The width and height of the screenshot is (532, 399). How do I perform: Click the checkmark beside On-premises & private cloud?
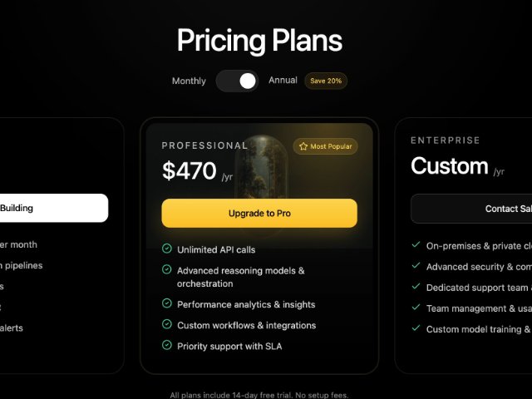tap(416, 245)
